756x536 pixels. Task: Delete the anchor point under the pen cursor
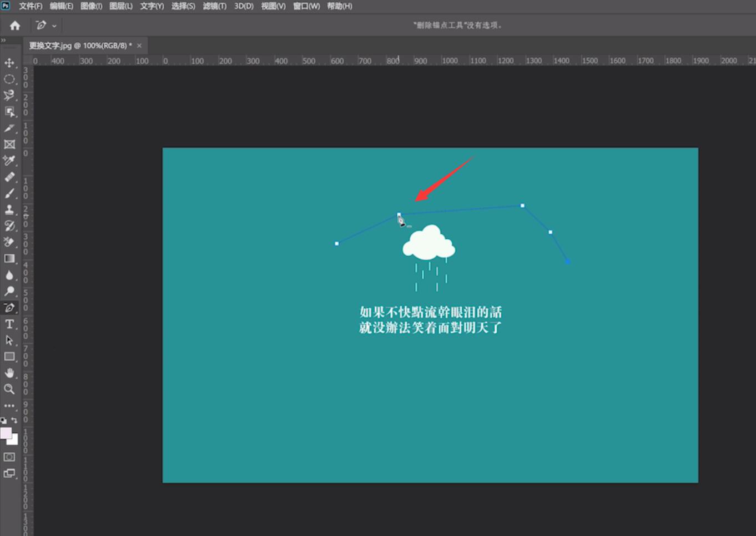(399, 214)
